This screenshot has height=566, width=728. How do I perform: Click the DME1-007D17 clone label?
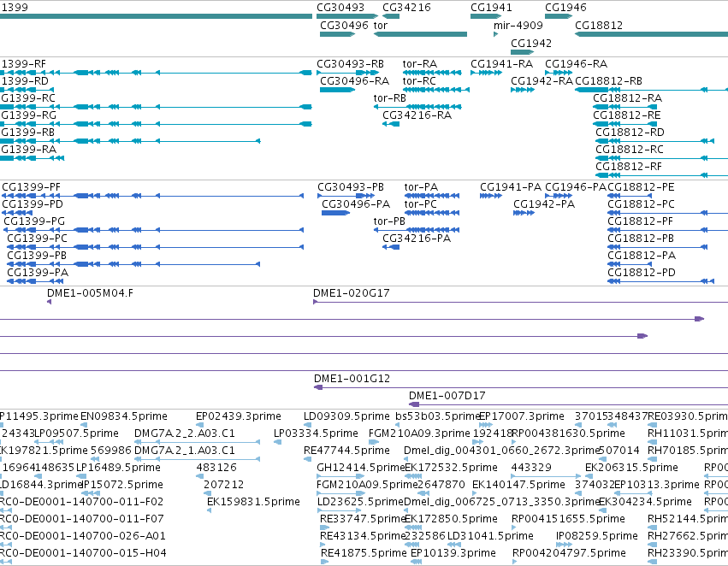(447, 396)
